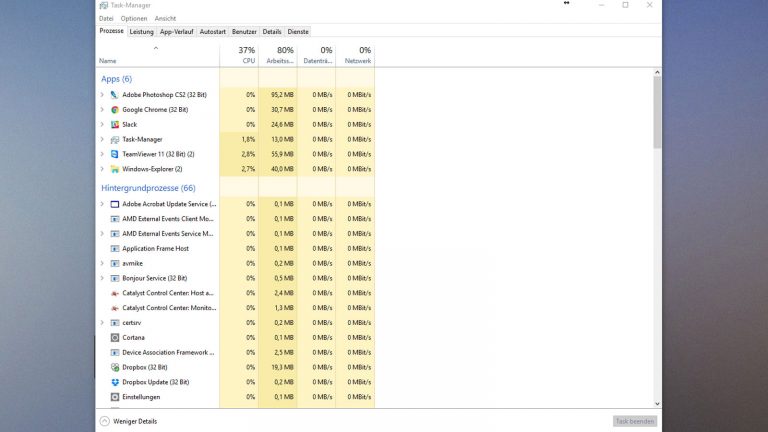Select the Dropbox (32 Bit) icon

pos(115,367)
